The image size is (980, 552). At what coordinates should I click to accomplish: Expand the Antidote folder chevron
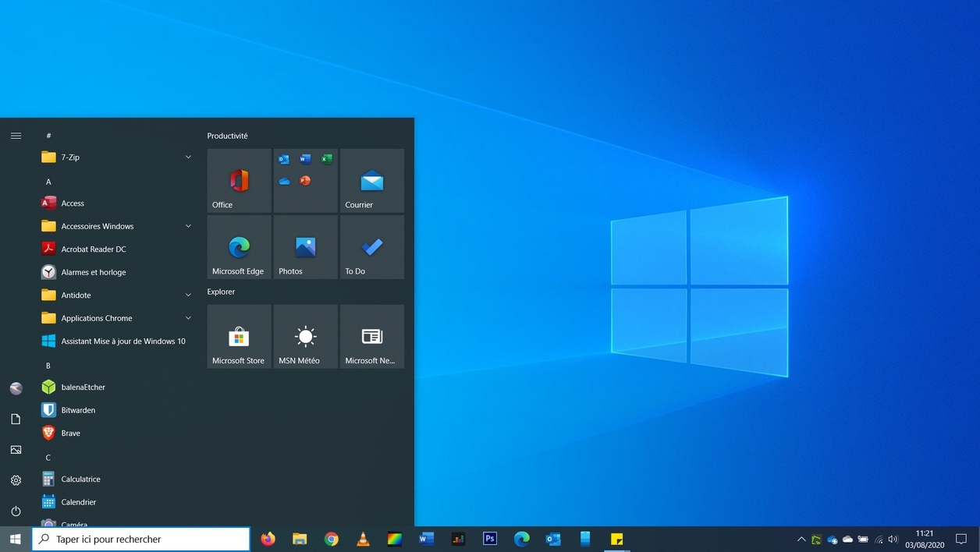[188, 295]
